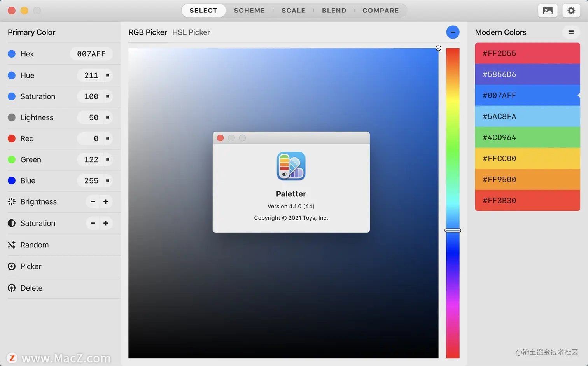The height and width of the screenshot is (366, 588).
Task: Increase Saturation with the plus button
Action: [x=106, y=223]
